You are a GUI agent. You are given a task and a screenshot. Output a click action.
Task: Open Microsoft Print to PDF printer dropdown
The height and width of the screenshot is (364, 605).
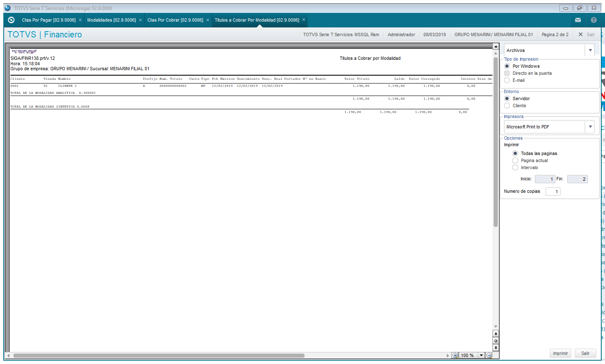coord(590,127)
